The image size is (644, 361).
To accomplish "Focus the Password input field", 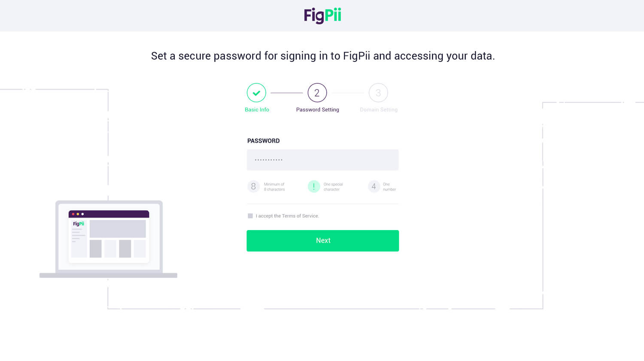I will click(x=323, y=160).
